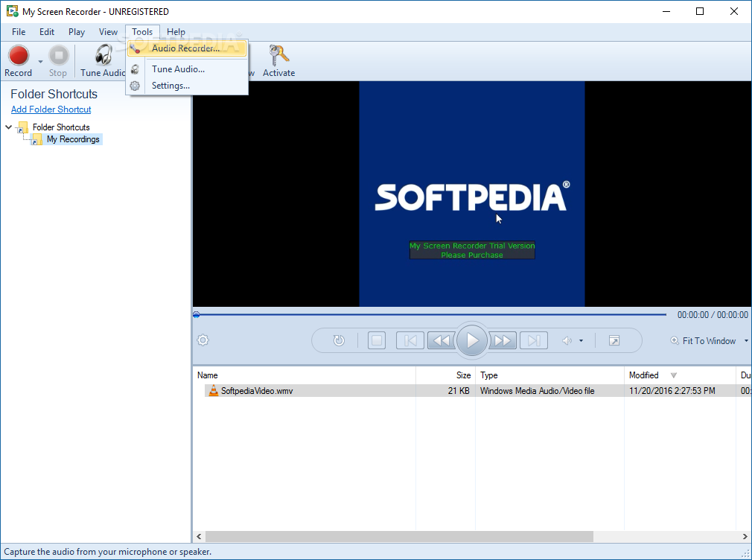Screen dimensions: 752x560
Task: Click the Add Folder Shortcut link
Action: pos(51,109)
